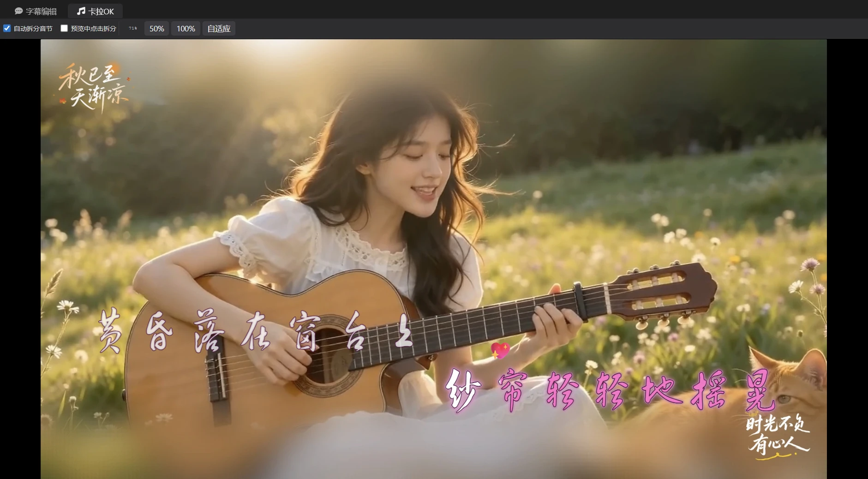Click the 71% zoom level indicator
The height and width of the screenshot is (479, 868).
pyautogui.click(x=133, y=29)
